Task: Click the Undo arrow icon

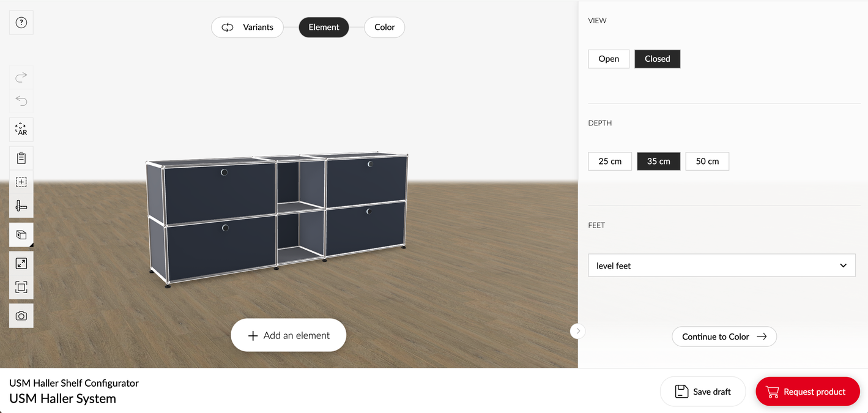Action: pyautogui.click(x=21, y=100)
